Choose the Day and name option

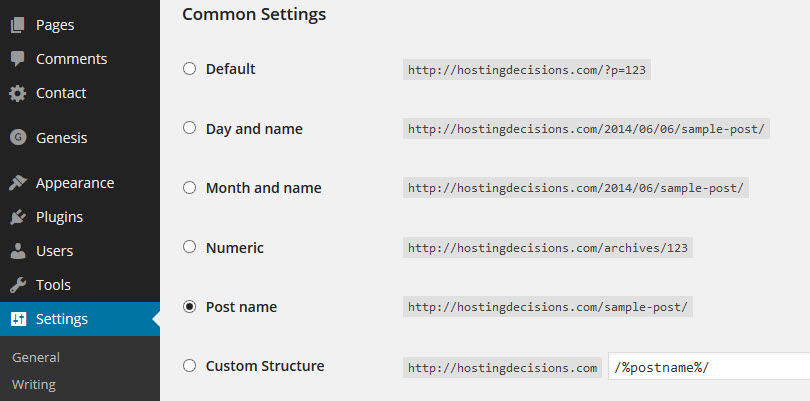[190, 128]
